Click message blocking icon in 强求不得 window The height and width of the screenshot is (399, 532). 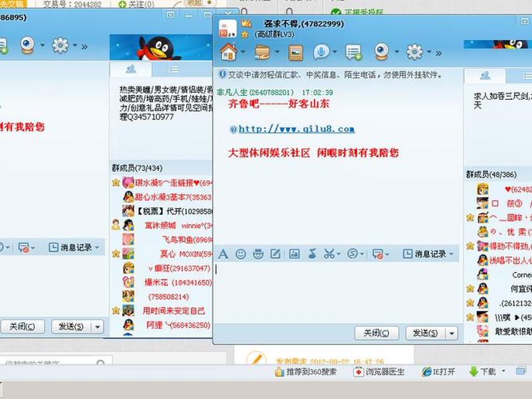tap(378, 254)
